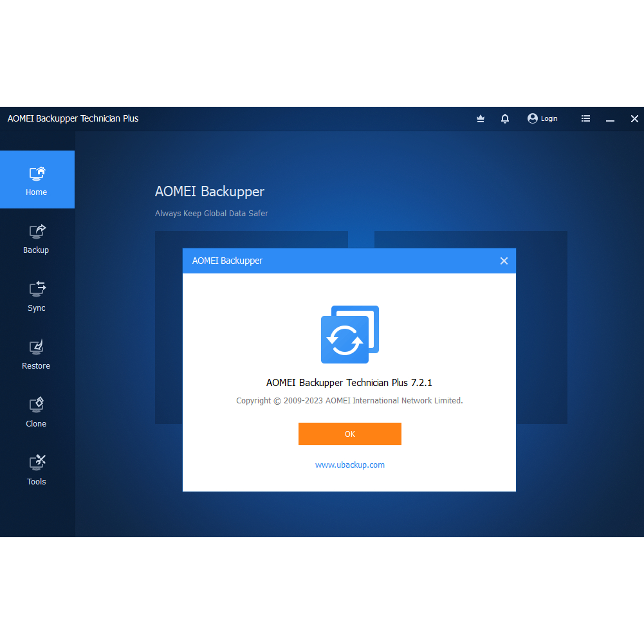Click the title bar text 'AOMEI Backupper Technician Plus'

[x=73, y=118]
